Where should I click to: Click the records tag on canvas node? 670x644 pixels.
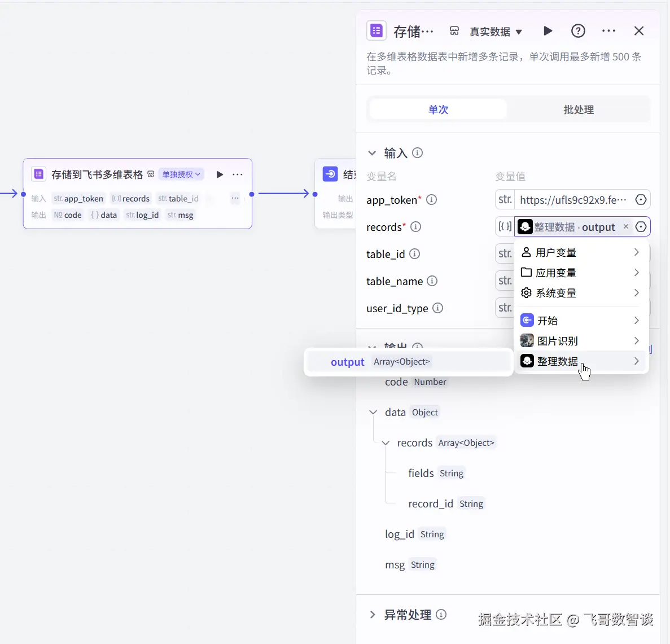pos(131,199)
